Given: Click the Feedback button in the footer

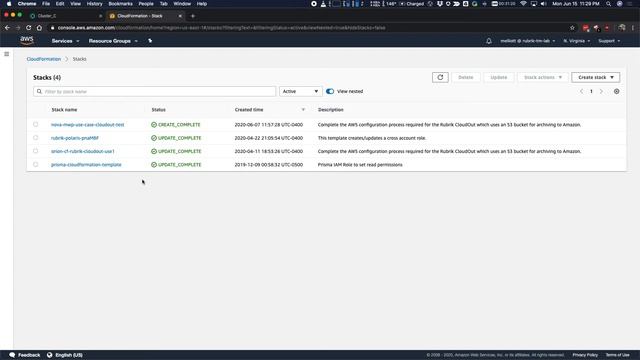Looking at the screenshot, I should (x=24, y=355).
